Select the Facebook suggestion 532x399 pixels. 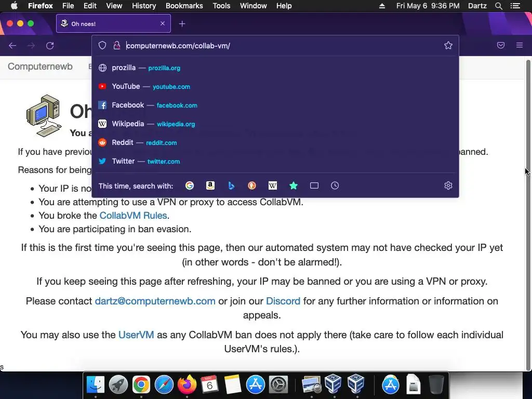pos(275,105)
